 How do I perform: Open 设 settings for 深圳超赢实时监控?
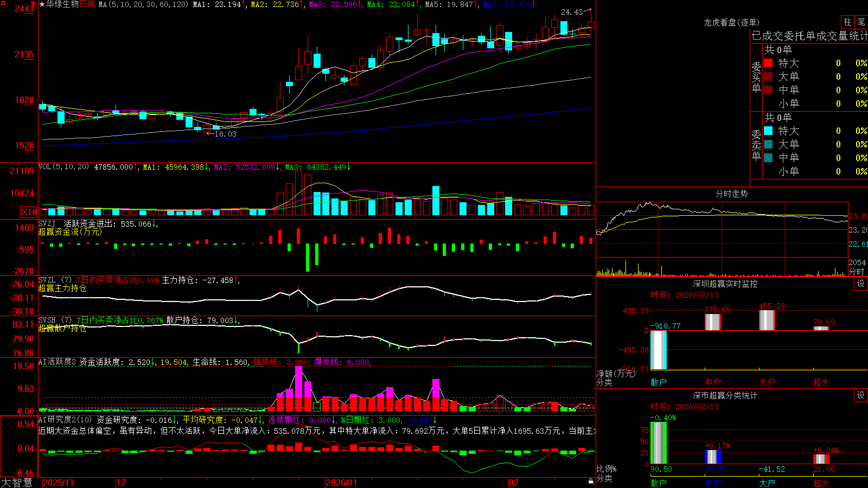(x=861, y=284)
